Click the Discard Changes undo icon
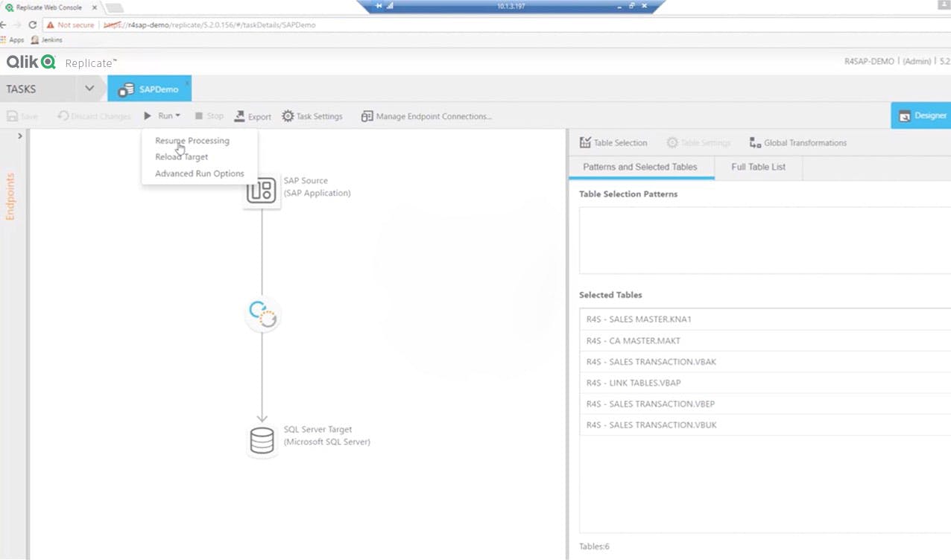Screen dimensions: 951x560 pyautogui.click(x=63, y=116)
